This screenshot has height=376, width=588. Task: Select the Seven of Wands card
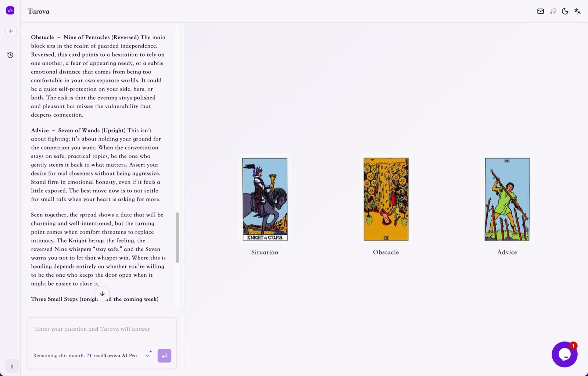507,199
